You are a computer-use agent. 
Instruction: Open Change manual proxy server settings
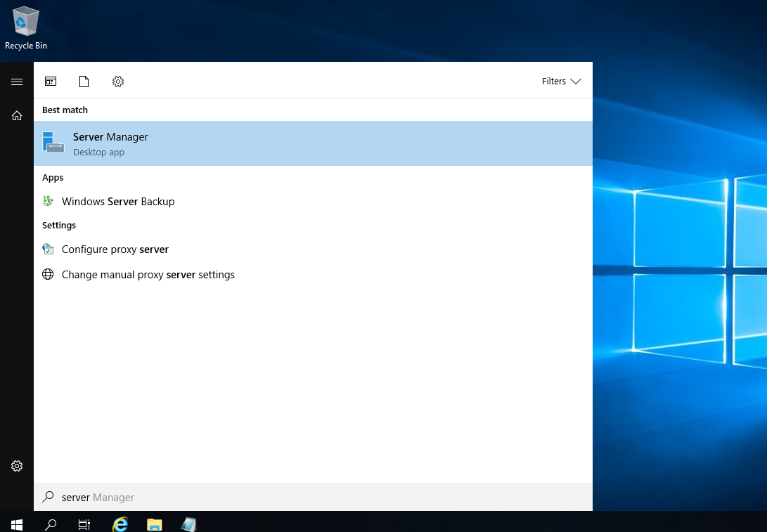(313, 275)
